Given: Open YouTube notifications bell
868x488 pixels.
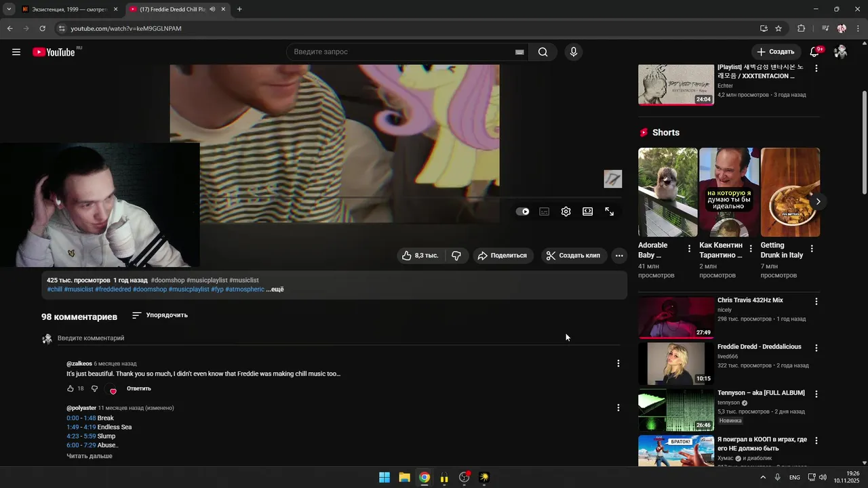Looking at the screenshot, I should pos(816,52).
